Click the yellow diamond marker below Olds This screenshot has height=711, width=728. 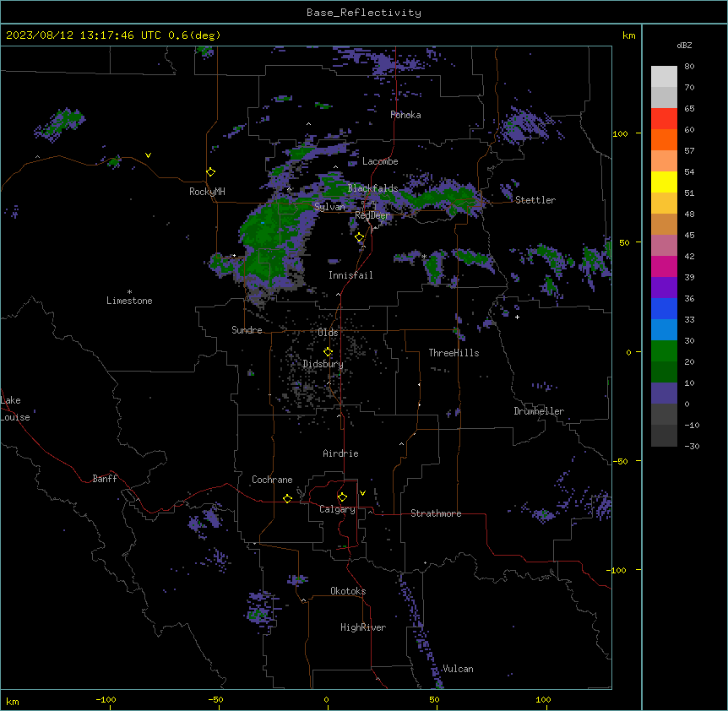328,351
